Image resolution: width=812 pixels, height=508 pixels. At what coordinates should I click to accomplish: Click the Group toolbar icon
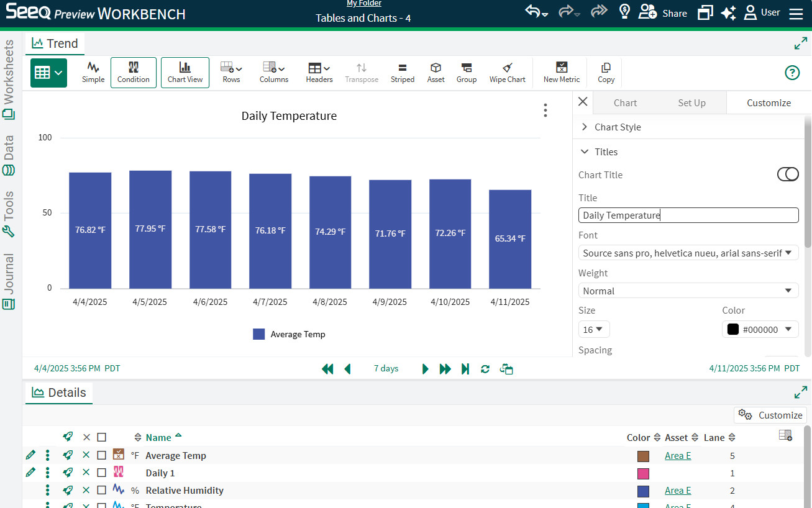coord(466,68)
